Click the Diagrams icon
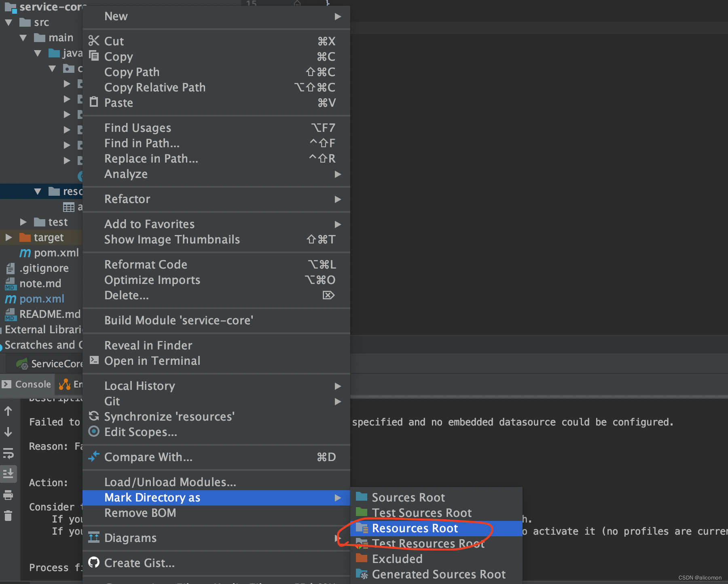Image resolution: width=728 pixels, height=584 pixels. (x=94, y=537)
